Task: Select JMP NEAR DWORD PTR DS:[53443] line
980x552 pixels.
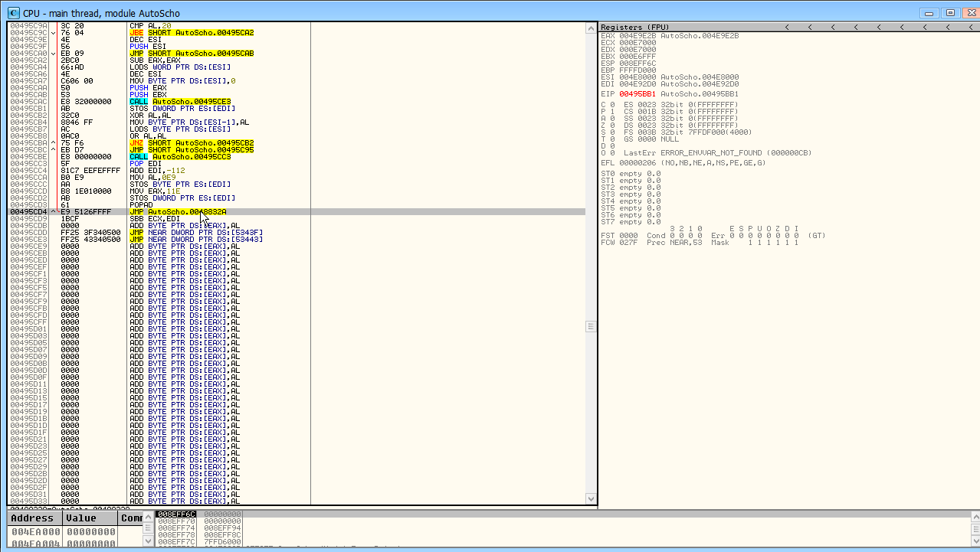Action: click(x=196, y=239)
